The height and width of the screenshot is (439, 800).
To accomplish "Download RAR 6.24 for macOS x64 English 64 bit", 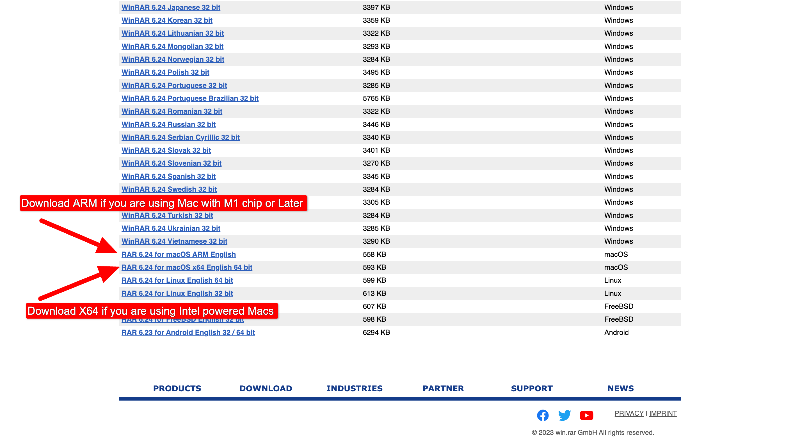I will tap(187, 267).
